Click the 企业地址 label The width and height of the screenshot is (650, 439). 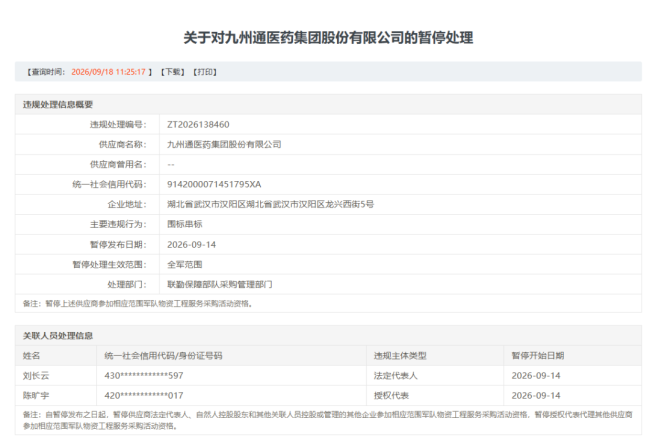tap(127, 204)
